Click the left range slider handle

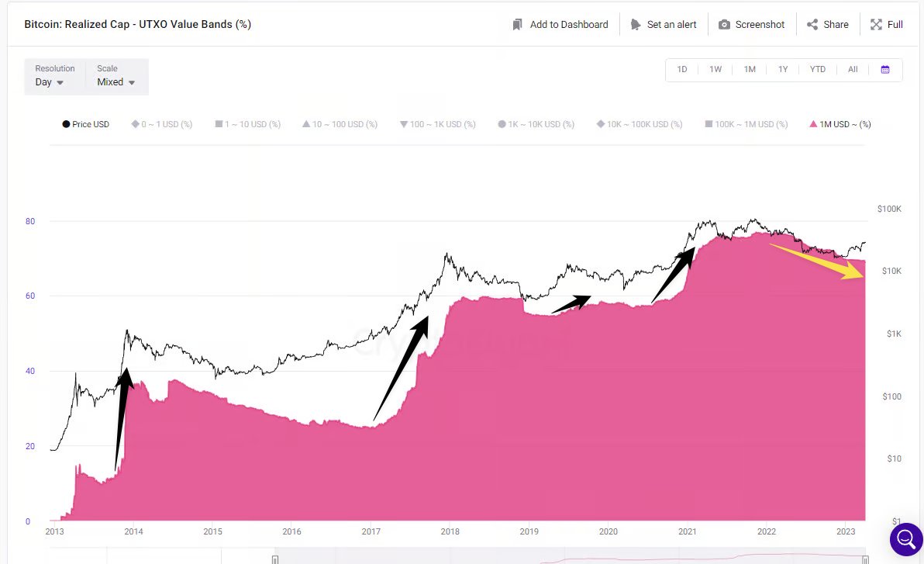pyautogui.click(x=275, y=559)
